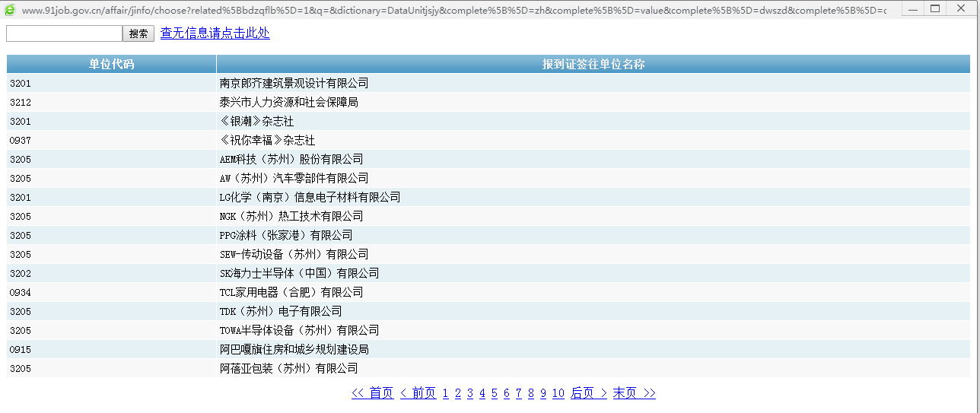
Task: Select TCL家用电器（合肥）有限公司 row
Action: coord(291,292)
